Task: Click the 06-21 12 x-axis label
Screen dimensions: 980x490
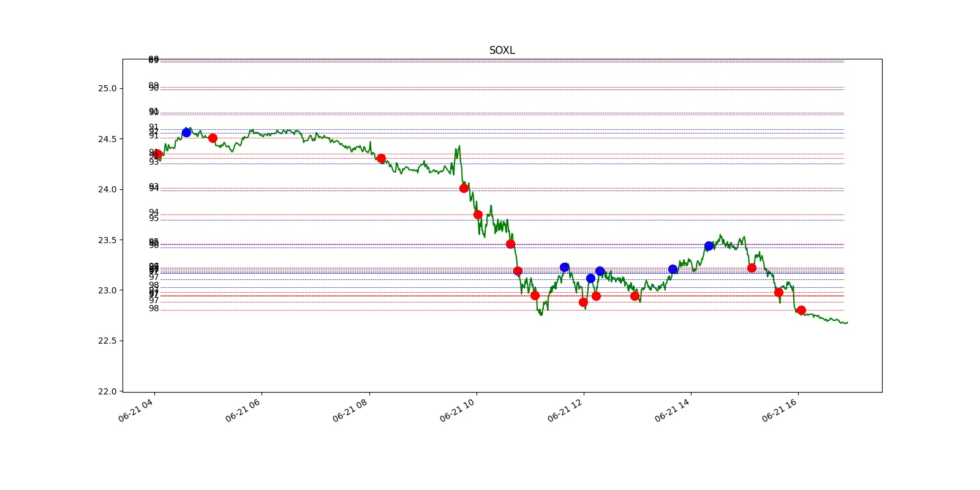Action: tap(565, 410)
